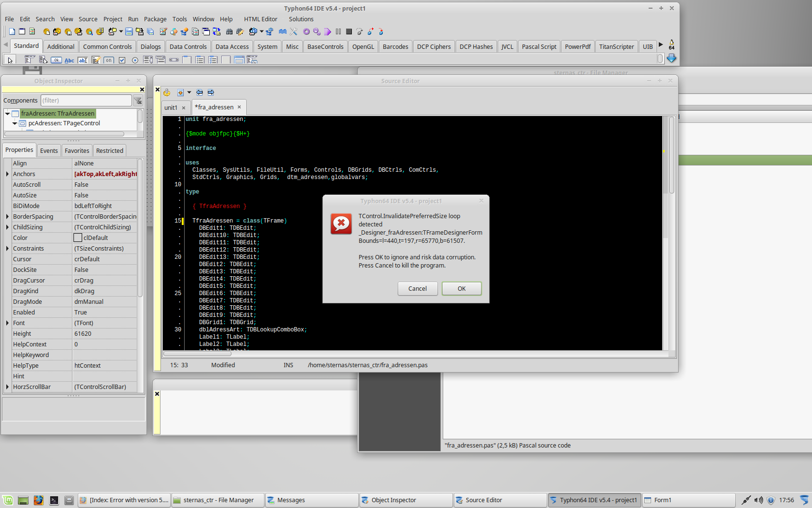The width and height of the screenshot is (812, 508).
Task: Expand the Constraints property
Action: coord(7,249)
